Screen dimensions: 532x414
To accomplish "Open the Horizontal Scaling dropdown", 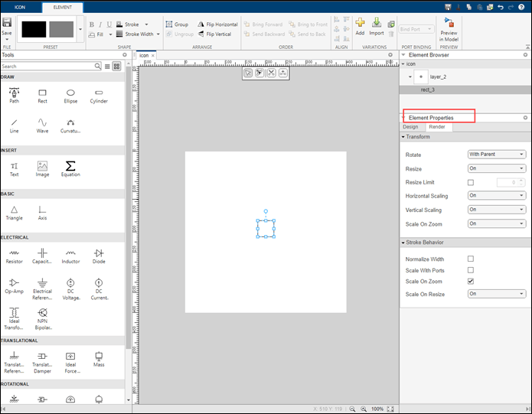I will coord(497,196).
